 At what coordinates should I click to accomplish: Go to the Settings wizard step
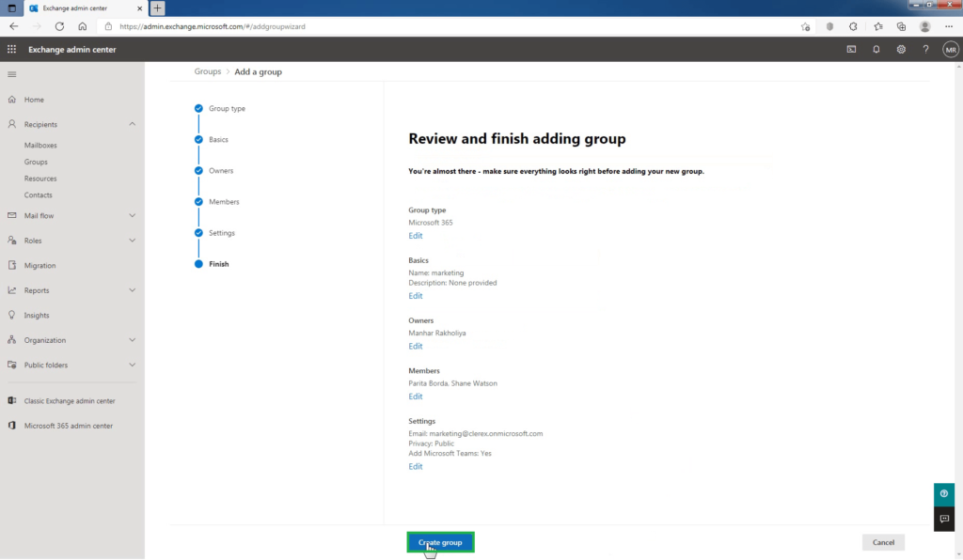pos(214,233)
